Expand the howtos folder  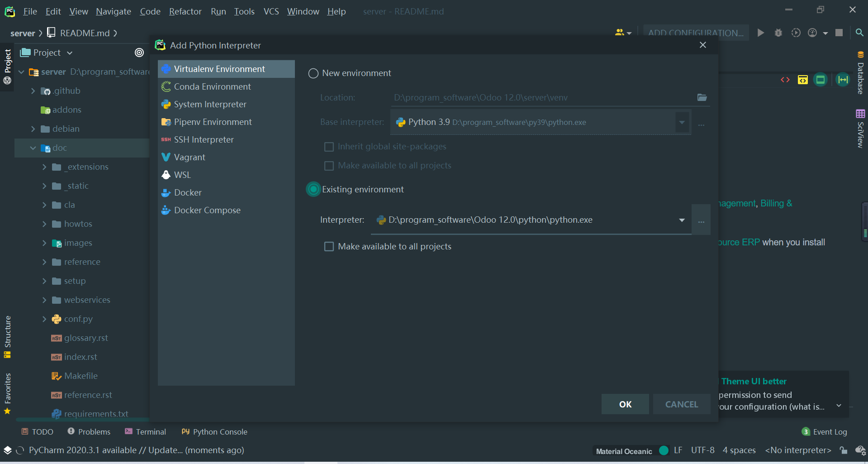pos(44,224)
